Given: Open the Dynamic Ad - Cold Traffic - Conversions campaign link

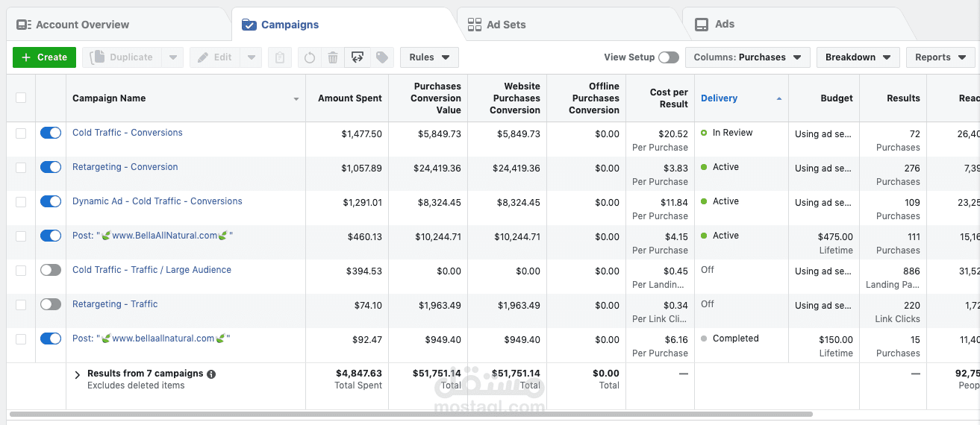Looking at the screenshot, I should [157, 201].
